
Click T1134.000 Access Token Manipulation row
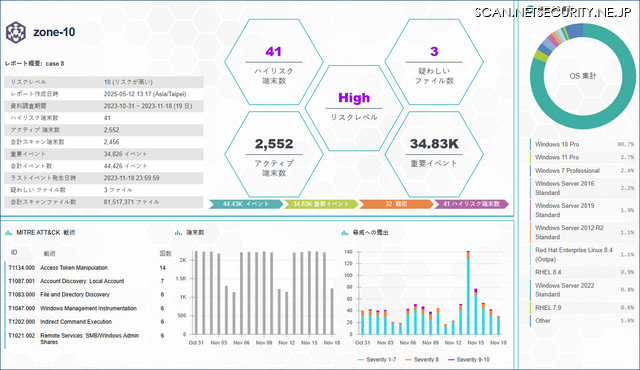click(x=87, y=268)
